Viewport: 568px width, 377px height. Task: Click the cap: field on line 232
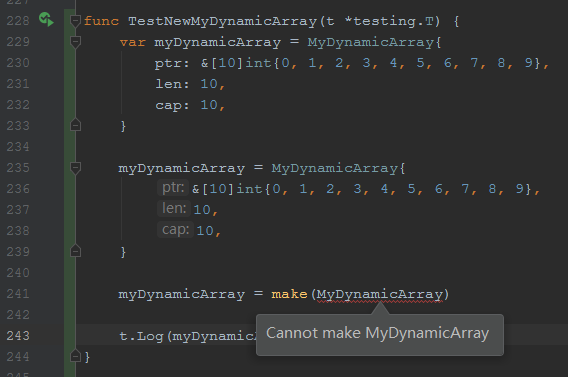(x=172, y=106)
